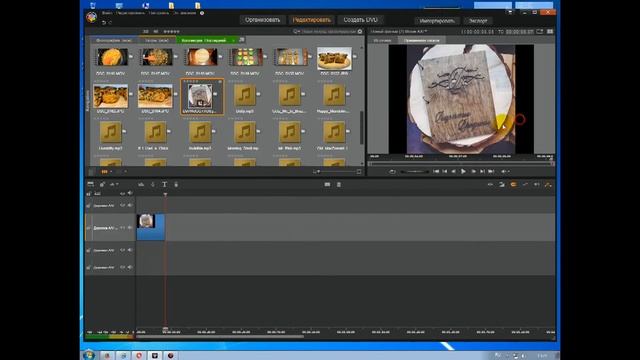Click the Импортировать button
640x360 pixels.
click(x=437, y=21)
